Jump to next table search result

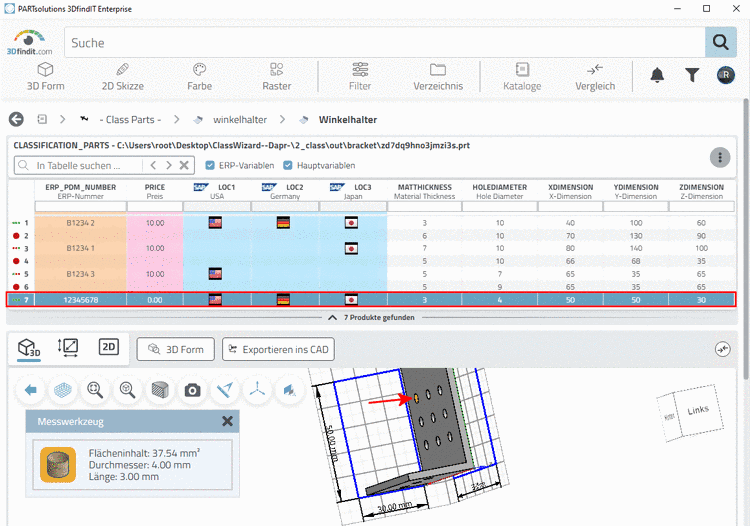[x=168, y=165]
